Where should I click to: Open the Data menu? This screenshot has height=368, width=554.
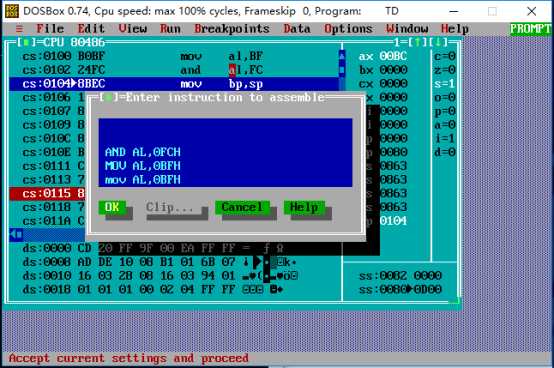point(297,29)
